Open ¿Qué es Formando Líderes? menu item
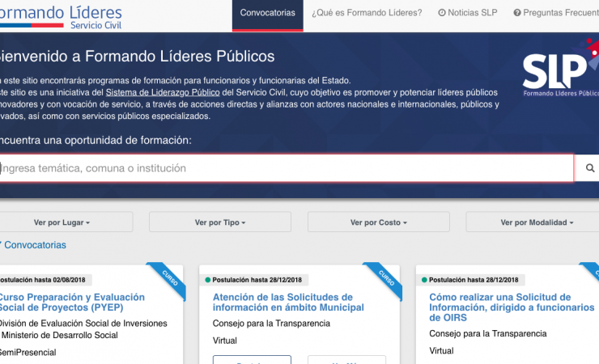The image size is (599, 364). point(367,13)
